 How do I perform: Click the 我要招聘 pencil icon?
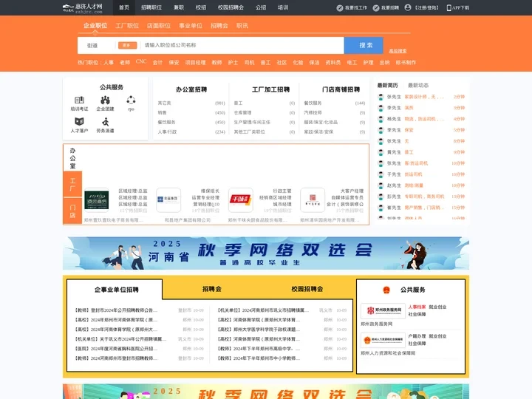tap(376, 8)
